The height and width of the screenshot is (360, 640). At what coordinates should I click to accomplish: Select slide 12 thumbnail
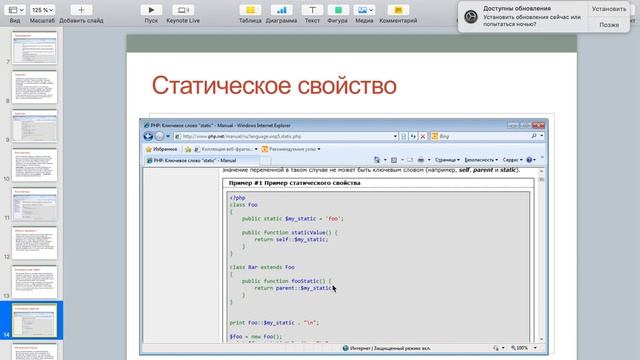tap(34, 243)
